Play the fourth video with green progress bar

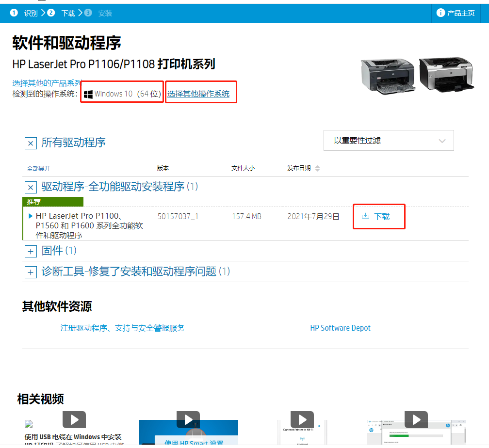416,419
